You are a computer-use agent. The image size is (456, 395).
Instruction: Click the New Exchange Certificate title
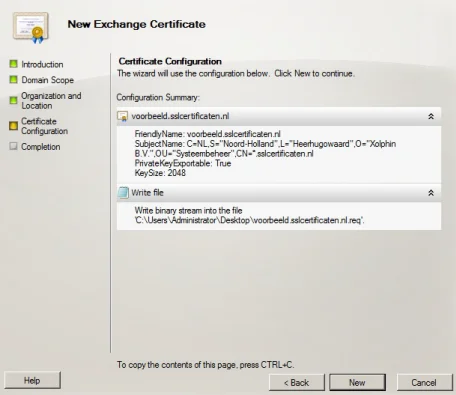(137, 24)
